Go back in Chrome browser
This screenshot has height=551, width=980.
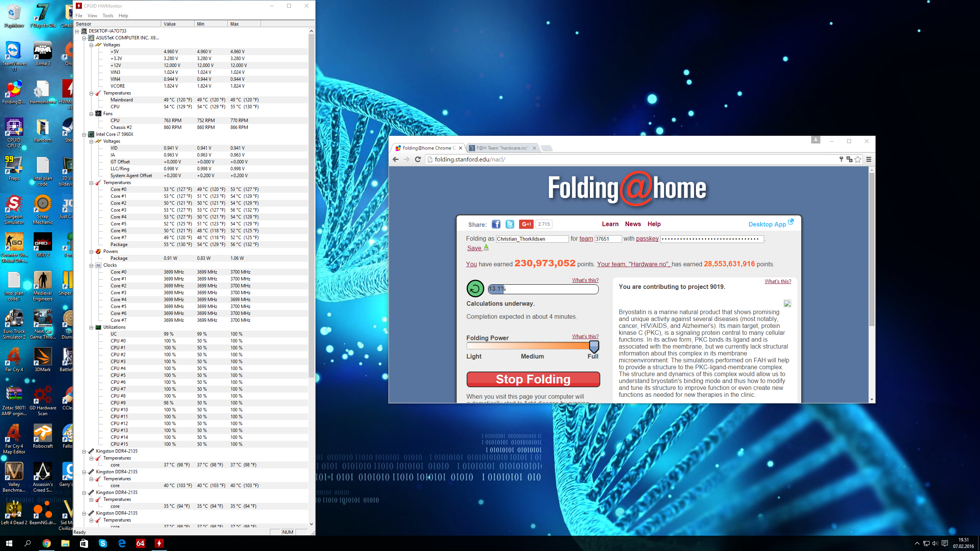tap(395, 160)
